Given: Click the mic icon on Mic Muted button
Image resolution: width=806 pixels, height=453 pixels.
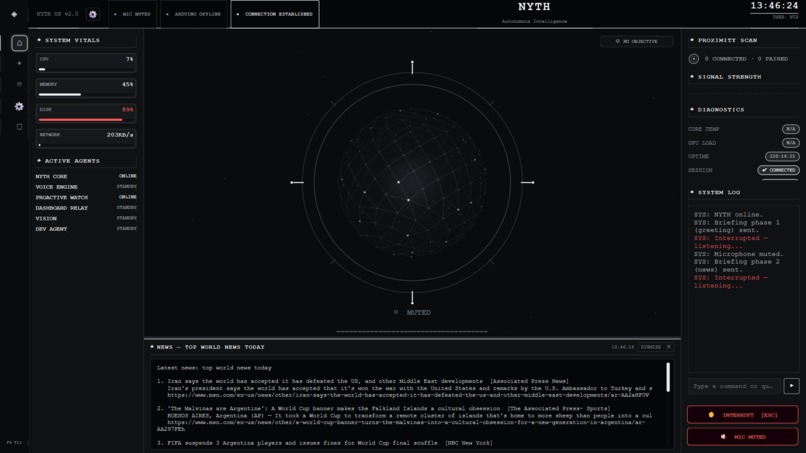Looking at the screenshot, I should 723,437.
